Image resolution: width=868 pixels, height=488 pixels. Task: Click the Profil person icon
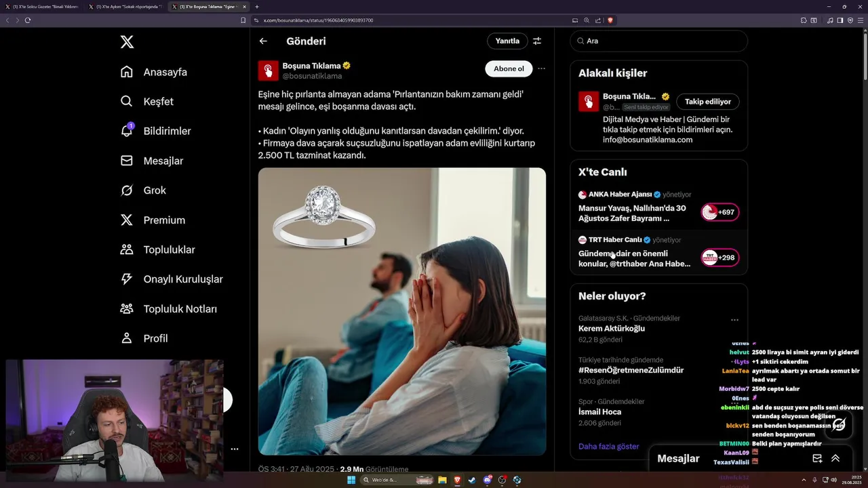(x=127, y=338)
